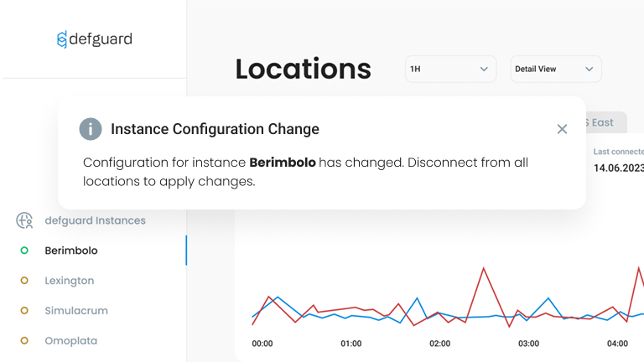The height and width of the screenshot is (362, 644).
Task: Click the last connected date value
Action: (x=618, y=168)
